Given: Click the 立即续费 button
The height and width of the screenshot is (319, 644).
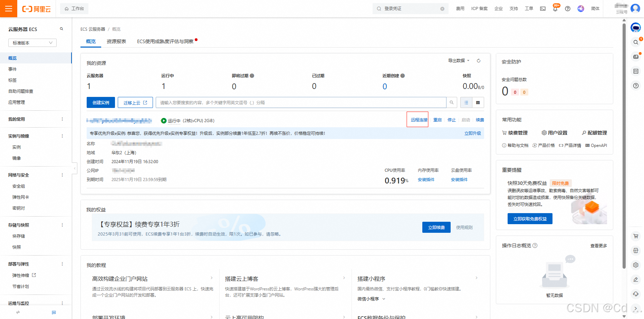Looking at the screenshot, I should [x=436, y=227].
